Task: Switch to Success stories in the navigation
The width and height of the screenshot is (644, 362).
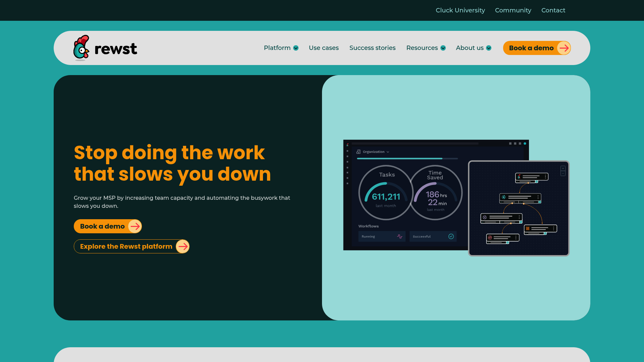Action: coord(372,48)
